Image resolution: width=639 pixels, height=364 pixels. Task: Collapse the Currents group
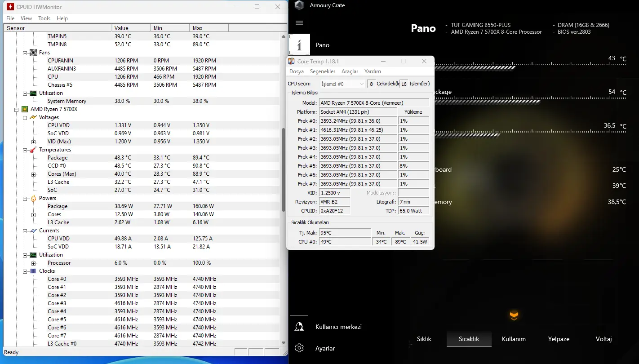(x=25, y=231)
